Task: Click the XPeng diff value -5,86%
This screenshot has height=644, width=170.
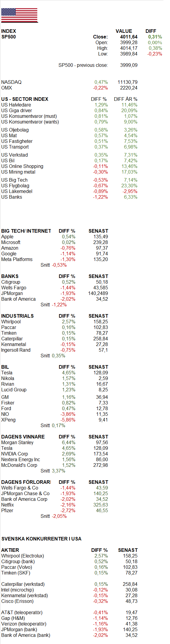Action: pos(68,420)
